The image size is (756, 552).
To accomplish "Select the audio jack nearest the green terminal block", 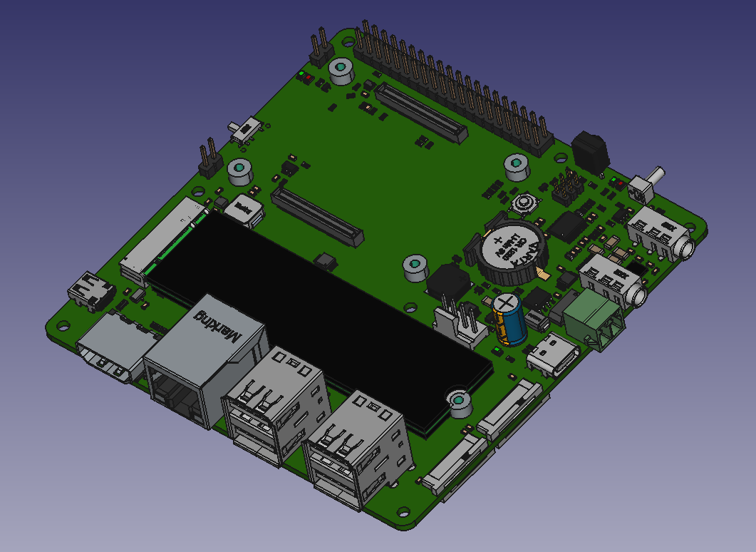I will point(613,282).
